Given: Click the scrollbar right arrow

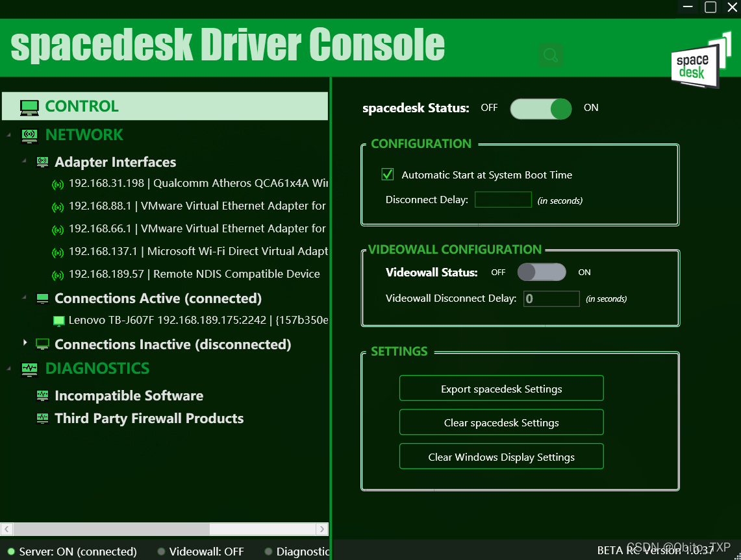Looking at the screenshot, I should click(x=322, y=529).
